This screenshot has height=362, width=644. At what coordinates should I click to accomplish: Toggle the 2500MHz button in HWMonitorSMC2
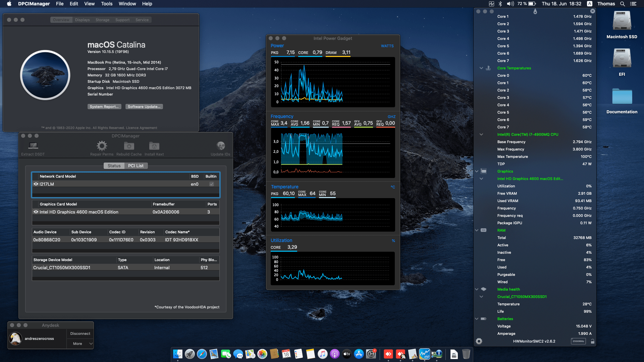click(578, 341)
